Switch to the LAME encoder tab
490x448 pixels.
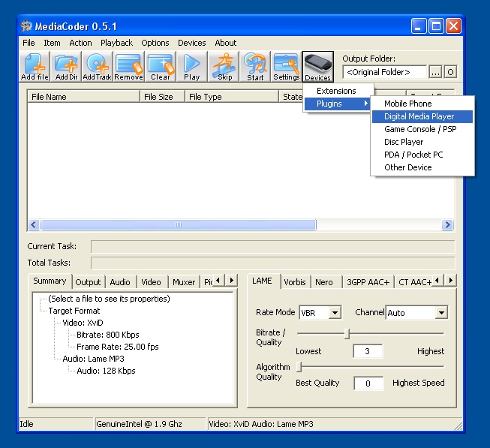click(263, 281)
